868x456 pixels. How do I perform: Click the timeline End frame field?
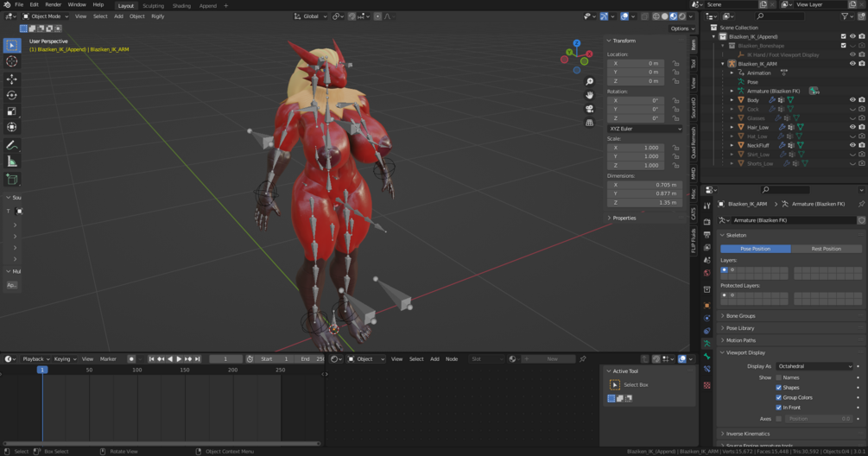[310, 359]
